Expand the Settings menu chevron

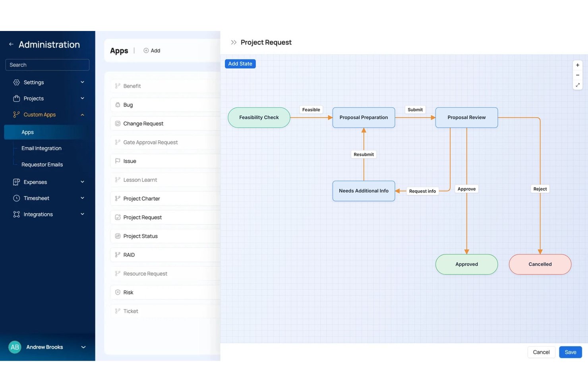tap(82, 82)
